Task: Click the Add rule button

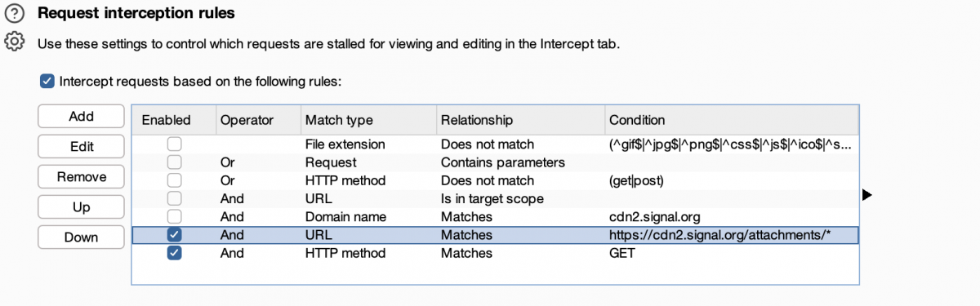Action: (x=81, y=117)
